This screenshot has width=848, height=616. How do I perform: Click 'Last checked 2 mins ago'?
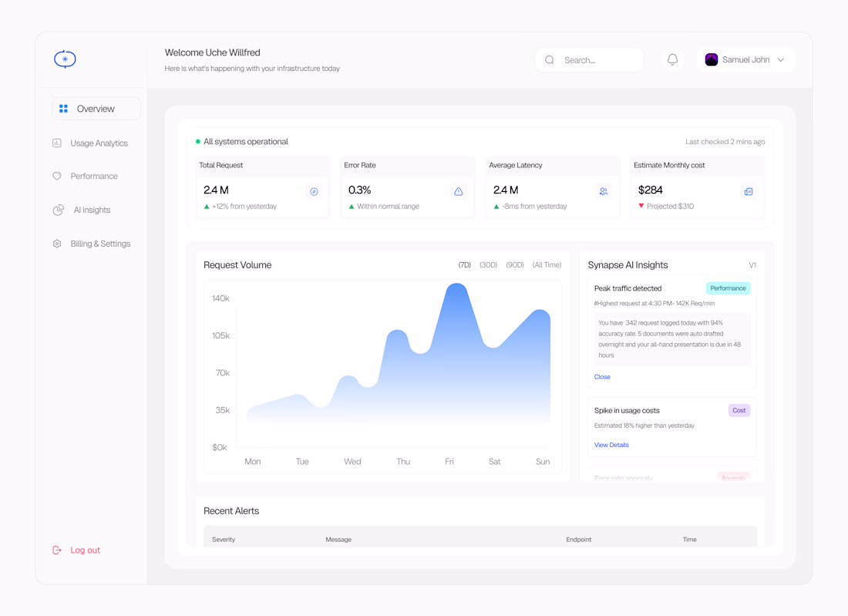725,142
